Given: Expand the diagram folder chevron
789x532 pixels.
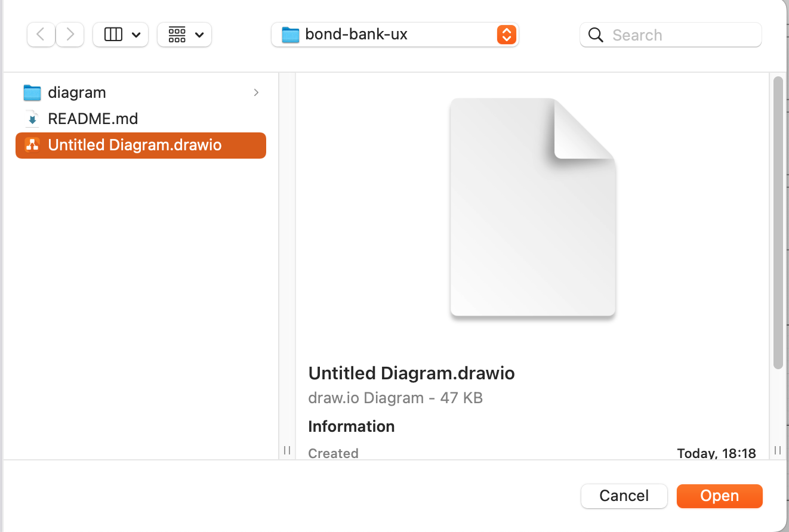Looking at the screenshot, I should click(x=256, y=92).
